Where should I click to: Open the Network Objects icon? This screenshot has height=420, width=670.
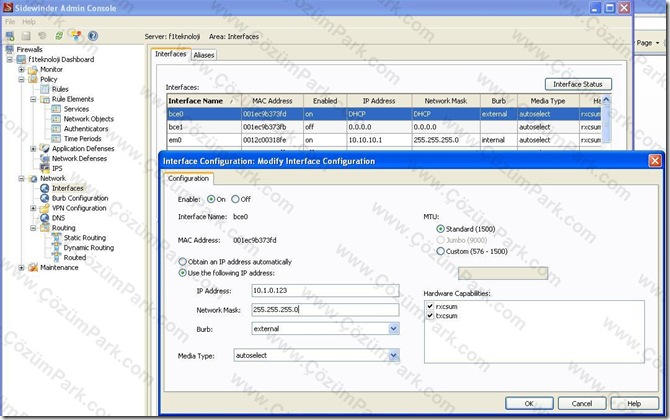[56, 119]
